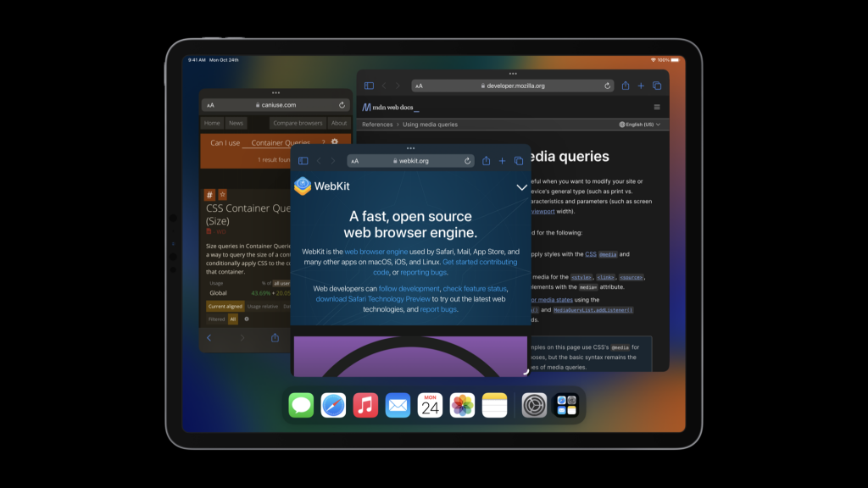
Task: Reload the developer.mozilla.org page
Action: coord(607,86)
